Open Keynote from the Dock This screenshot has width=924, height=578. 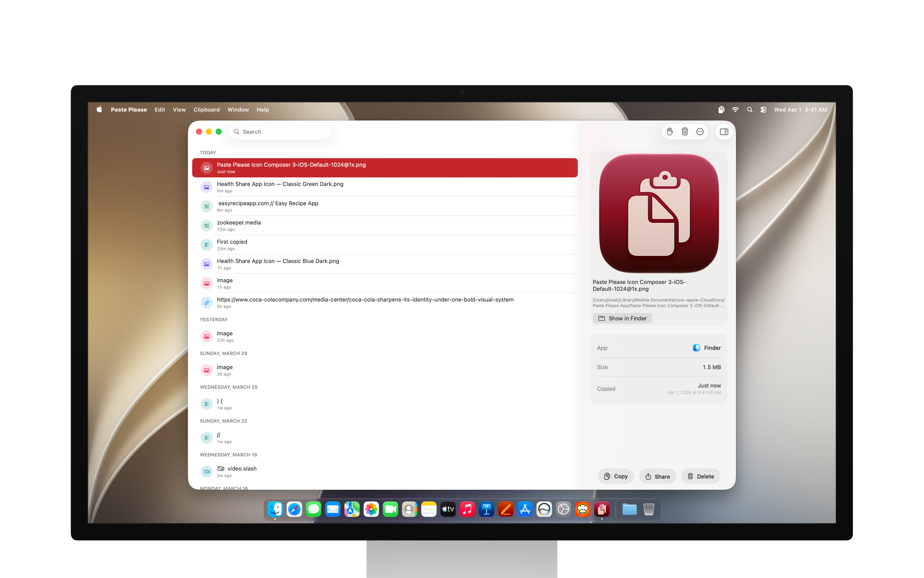click(x=486, y=509)
